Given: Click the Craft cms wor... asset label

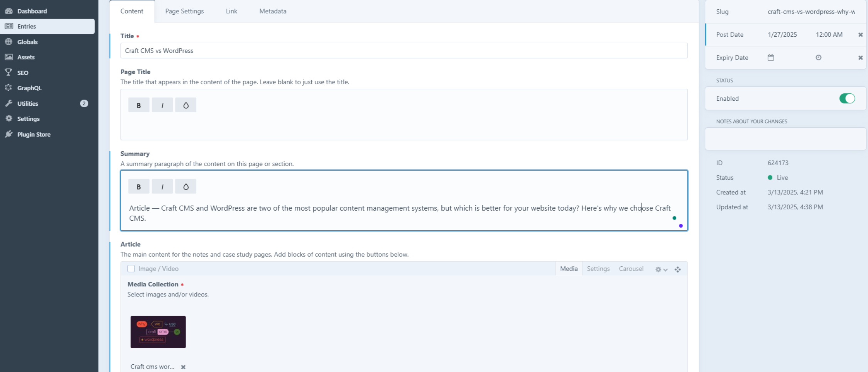Looking at the screenshot, I should (x=152, y=367).
